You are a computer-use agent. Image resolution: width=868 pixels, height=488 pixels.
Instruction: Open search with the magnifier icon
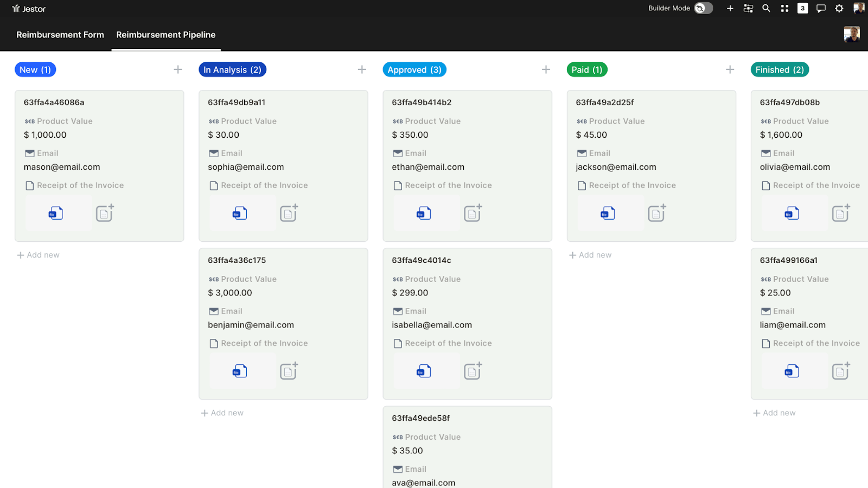[x=766, y=8]
